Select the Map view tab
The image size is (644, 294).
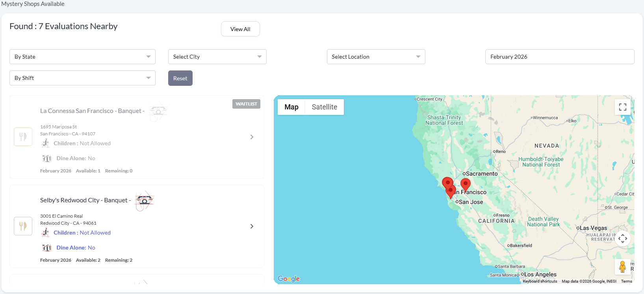coord(291,107)
